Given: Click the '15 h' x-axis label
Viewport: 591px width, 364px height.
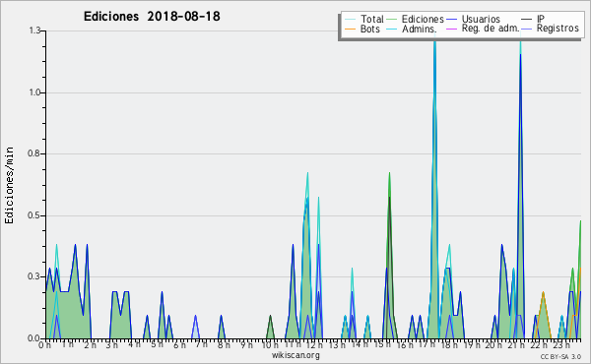Looking at the screenshot, I should [x=382, y=344].
